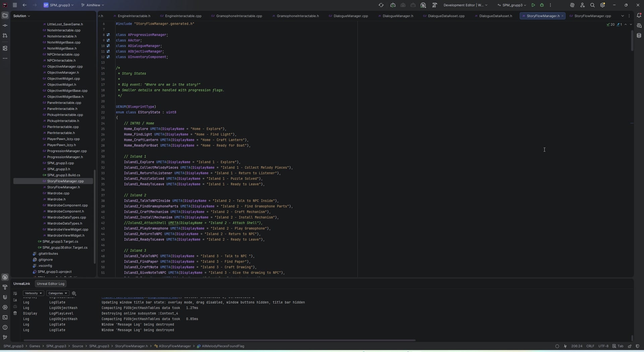This screenshot has height=352, width=644.
Task: Toggle soft-wrap in the Unreal log
Action: [15, 293]
